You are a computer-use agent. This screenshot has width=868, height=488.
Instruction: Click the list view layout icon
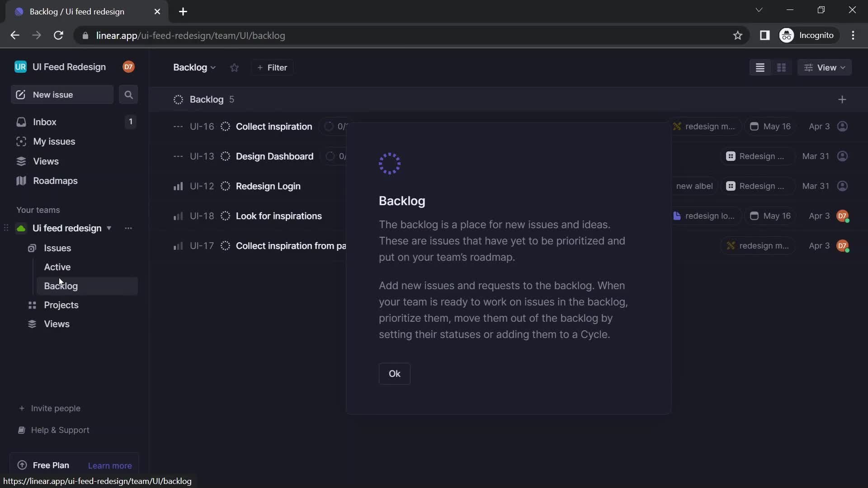pyautogui.click(x=760, y=67)
